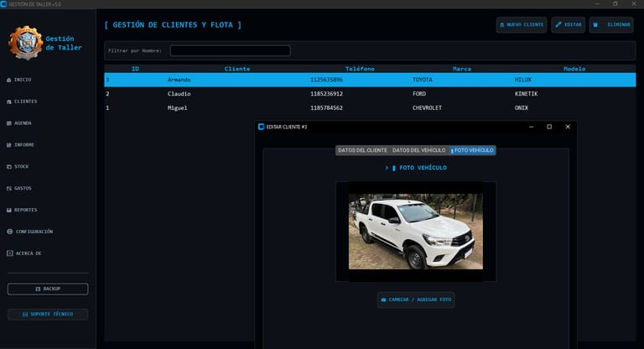
Task: Switch to Datos del Cliente tab
Action: tap(362, 150)
